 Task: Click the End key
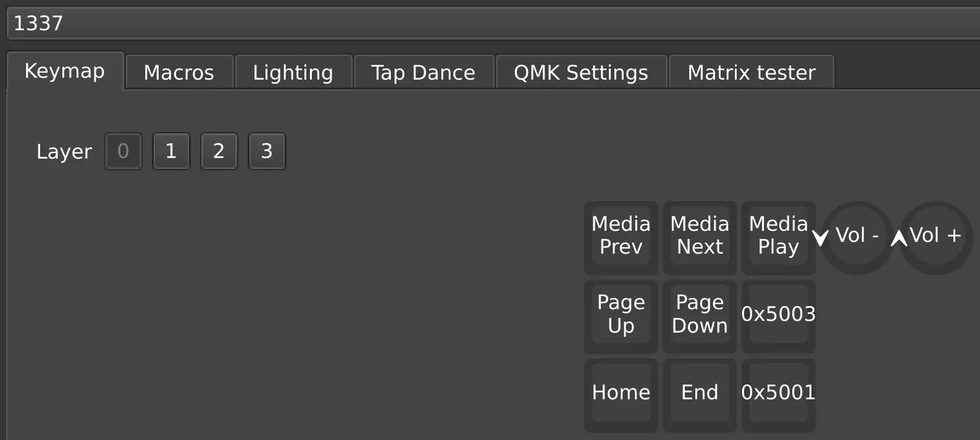click(x=700, y=394)
